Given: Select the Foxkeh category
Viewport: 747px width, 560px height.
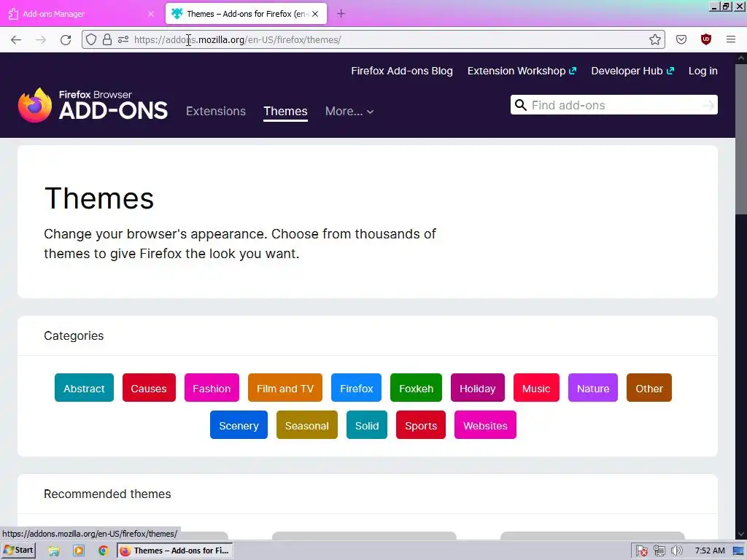Looking at the screenshot, I should 416,388.
